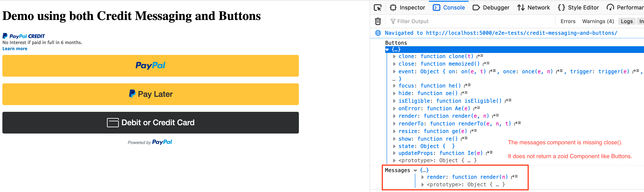
Task: Toggle the Errors filter
Action: pyautogui.click(x=568, y=21)
